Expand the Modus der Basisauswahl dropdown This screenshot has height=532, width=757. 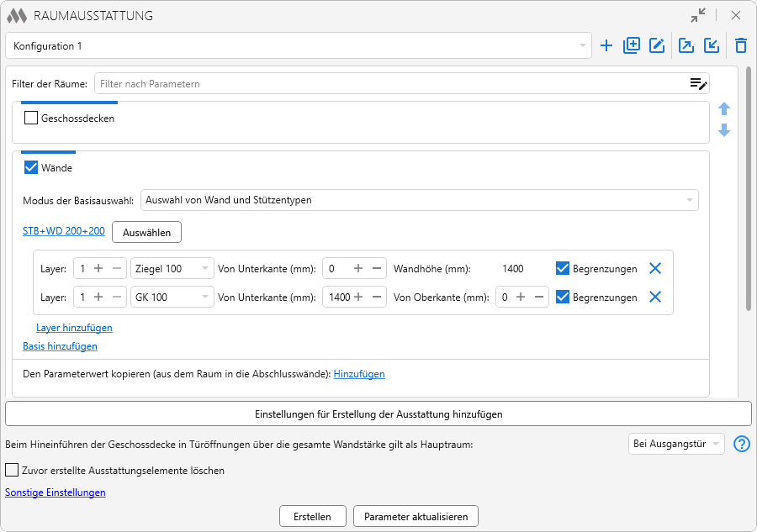tap(420, 200)
